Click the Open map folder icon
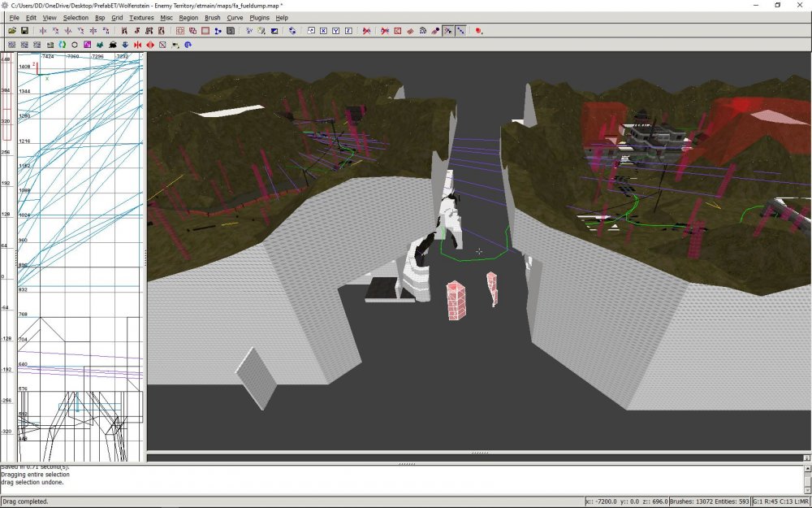812x508 pixels. [x=12, y=31]
